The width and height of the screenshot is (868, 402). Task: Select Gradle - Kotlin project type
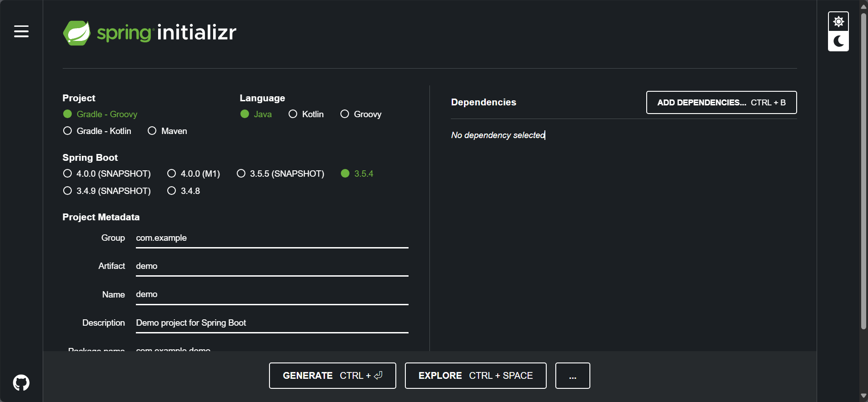[x=97, y=131]
